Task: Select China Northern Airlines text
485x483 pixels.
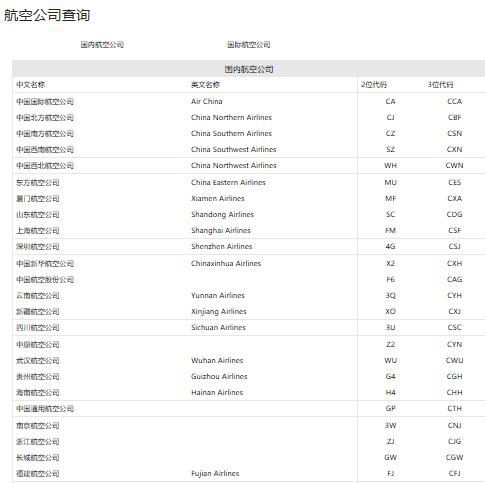Action: pos(231,117)
